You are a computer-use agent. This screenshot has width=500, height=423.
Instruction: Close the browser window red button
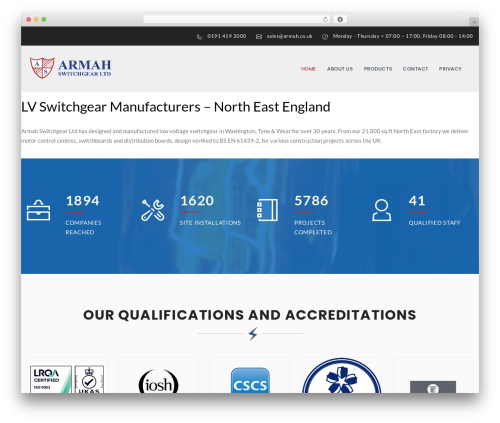point(29,20)
